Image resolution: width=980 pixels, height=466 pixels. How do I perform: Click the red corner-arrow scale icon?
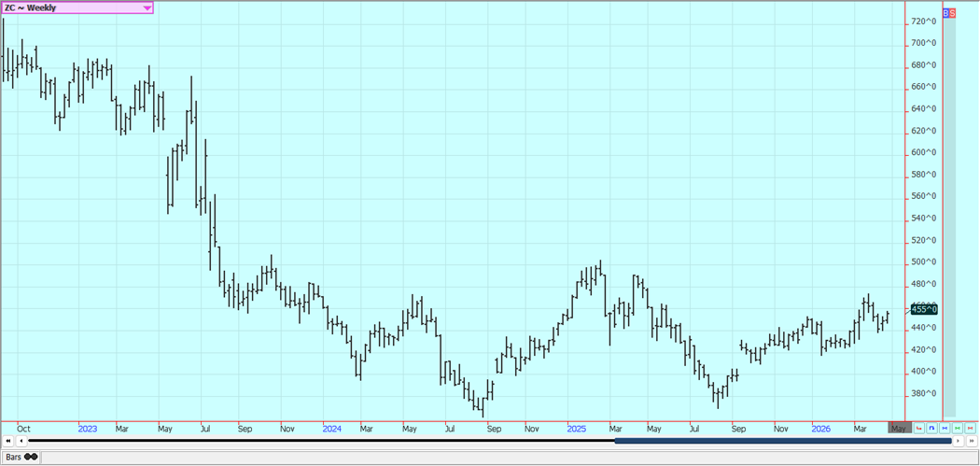[919, 429]
